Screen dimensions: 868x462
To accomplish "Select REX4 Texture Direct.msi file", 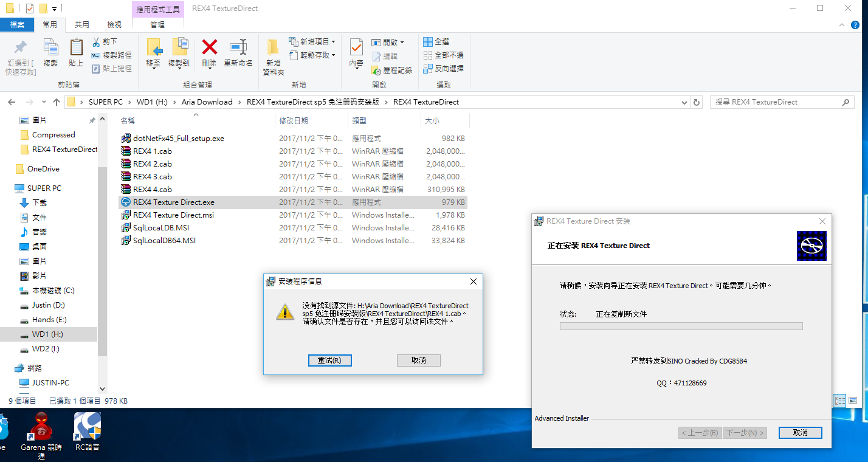I will pyautogui.click(x=174, y=215).
